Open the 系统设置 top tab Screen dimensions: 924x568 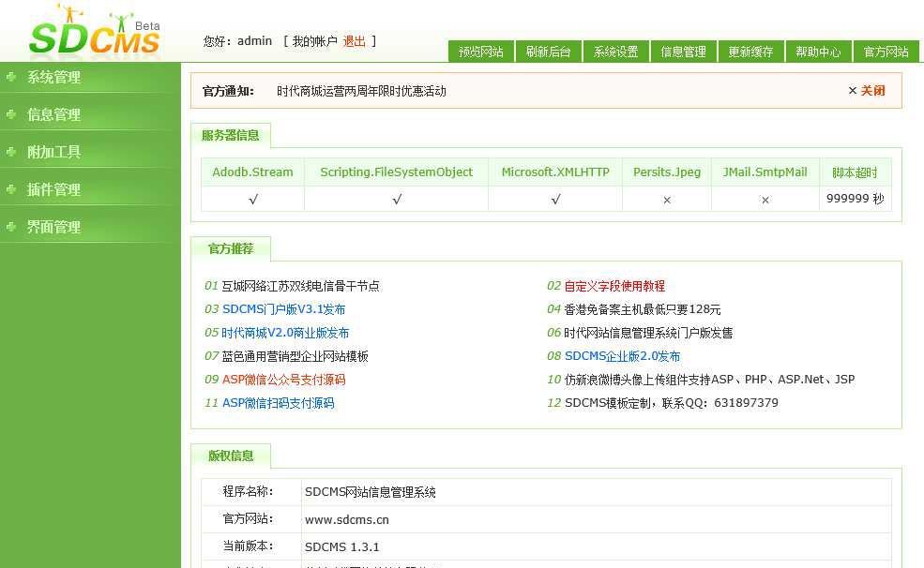[x=615, y=52]
